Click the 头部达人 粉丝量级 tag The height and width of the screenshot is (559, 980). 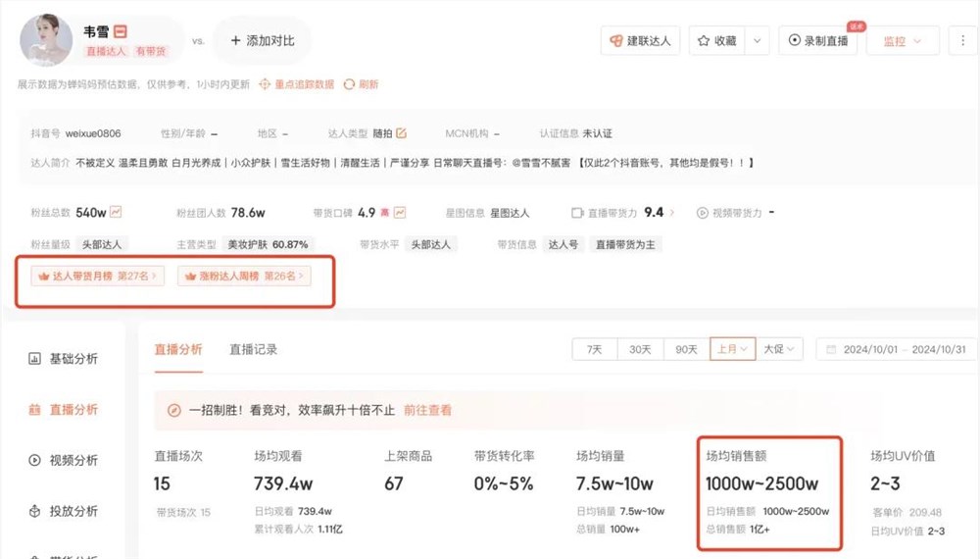pyautogui.click(x=102, y=244)
